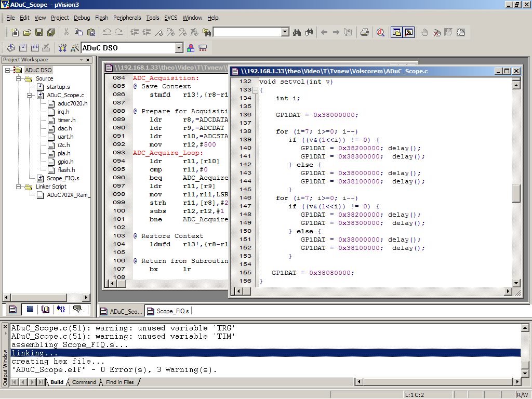Clear all bookmarks icon
532x399 pixels.
point(194,32)
